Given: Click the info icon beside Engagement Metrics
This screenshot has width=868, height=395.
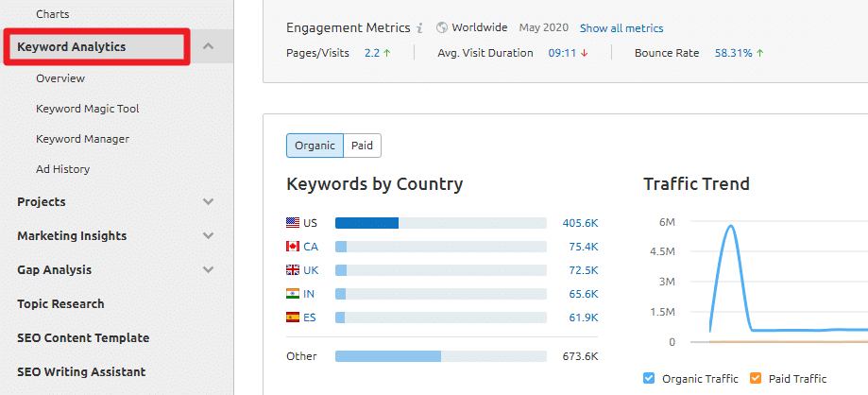Looking at the screenshot, I should click(419, 27).
